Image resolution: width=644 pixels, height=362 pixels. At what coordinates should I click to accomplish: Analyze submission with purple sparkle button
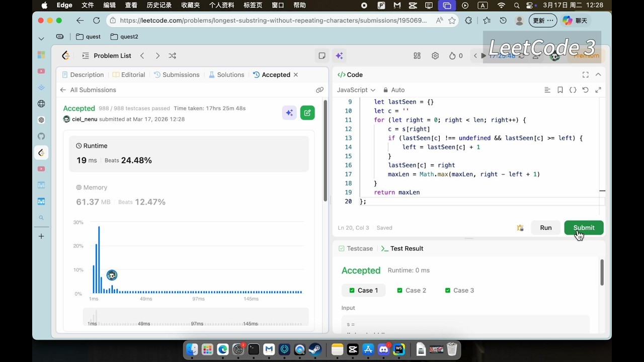tap(289, 113)
